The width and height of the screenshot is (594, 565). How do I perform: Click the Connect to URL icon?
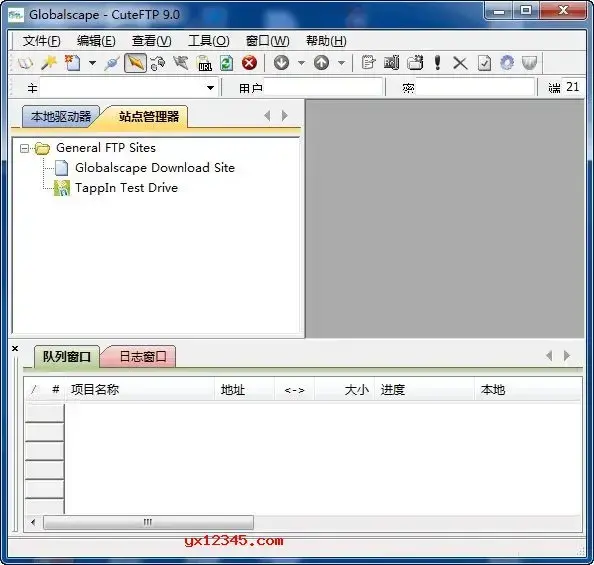click(205, 63)
